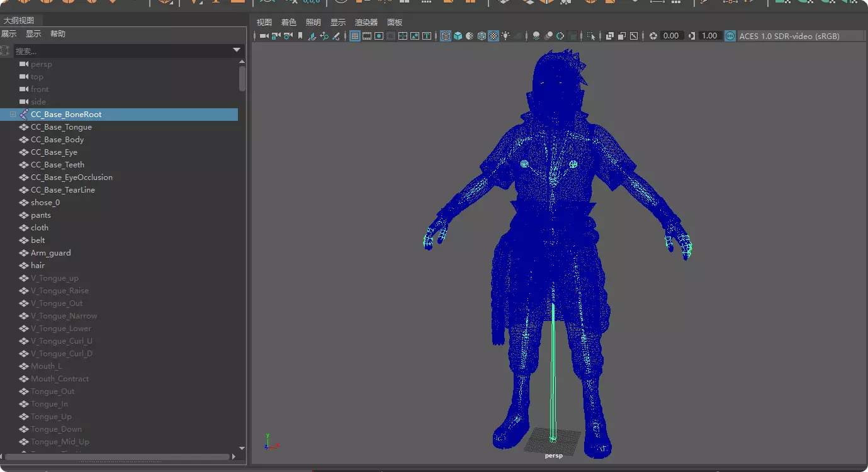
Task: Select shose_0 in outliner
Action: pos(45,203)
